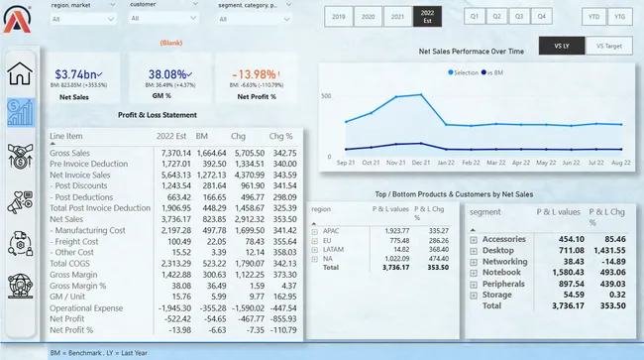Expand the EU region row
The image size is (644, 360).
[315, 241]
